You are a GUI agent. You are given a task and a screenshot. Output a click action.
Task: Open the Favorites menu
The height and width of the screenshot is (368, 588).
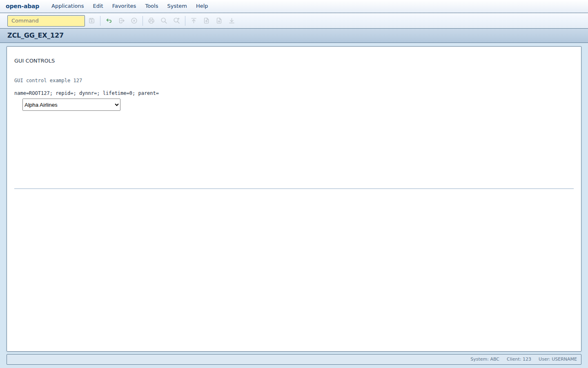[124, 6]
